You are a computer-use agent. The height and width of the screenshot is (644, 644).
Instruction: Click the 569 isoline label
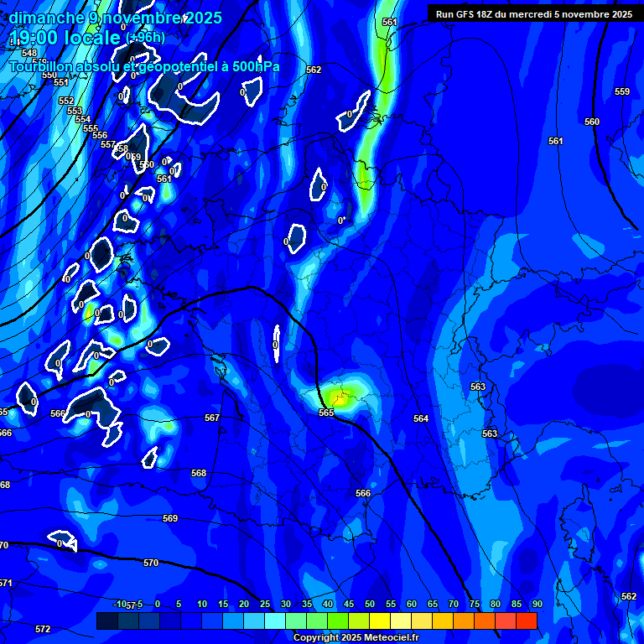coord(170,519)
